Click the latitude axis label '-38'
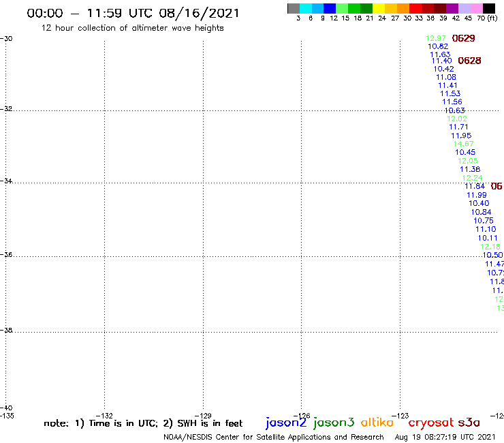Viewport: 504px width, 443px height. click(x=6, y=331)
